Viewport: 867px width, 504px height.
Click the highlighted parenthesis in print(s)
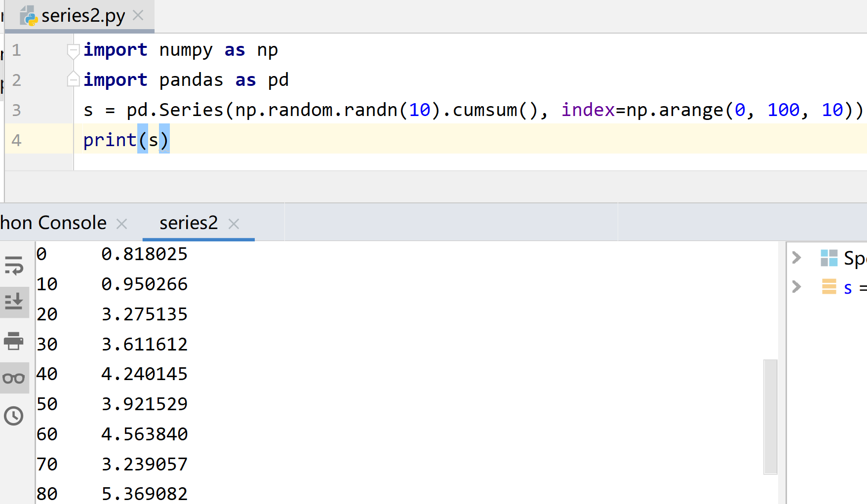coord(143,140)
